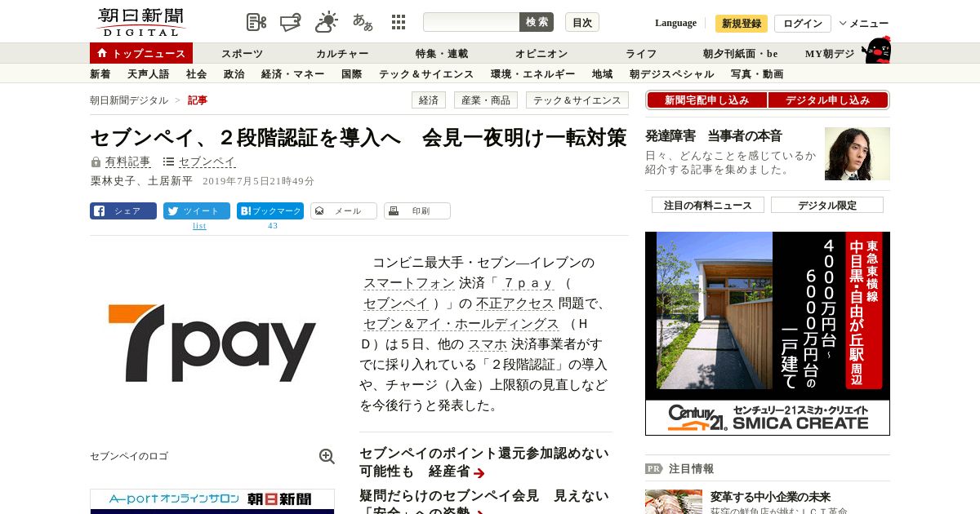The width and height of the screenshot is (980, 514).
Task: Click the Asahi Shimbun Digital logo
Action: click(140, 22)
